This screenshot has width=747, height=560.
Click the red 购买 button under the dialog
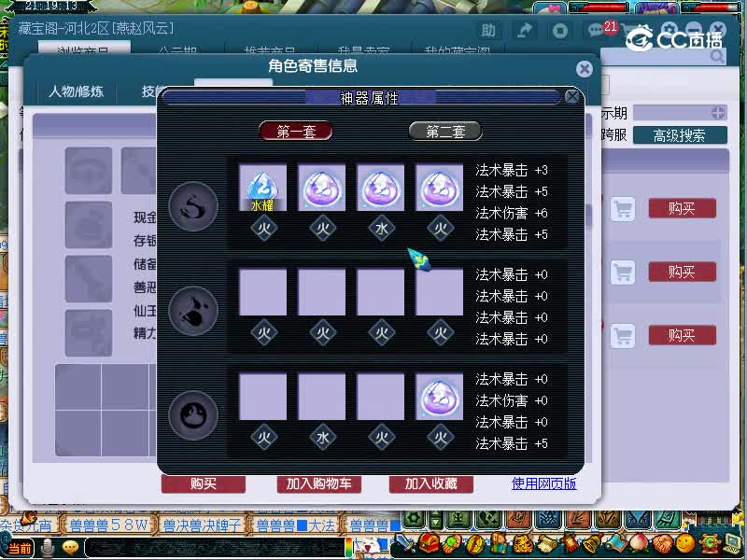(x=204, y=483)
